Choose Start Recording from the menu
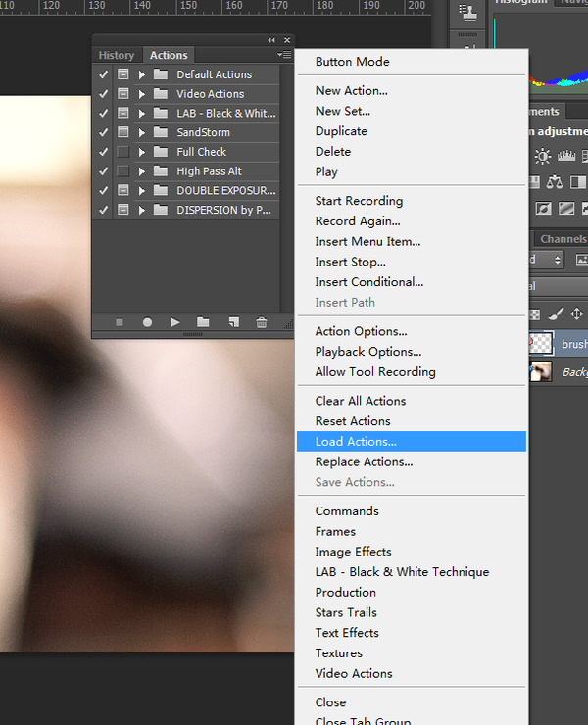Viewport: 588px width, 725px height. tap(412, 201)
